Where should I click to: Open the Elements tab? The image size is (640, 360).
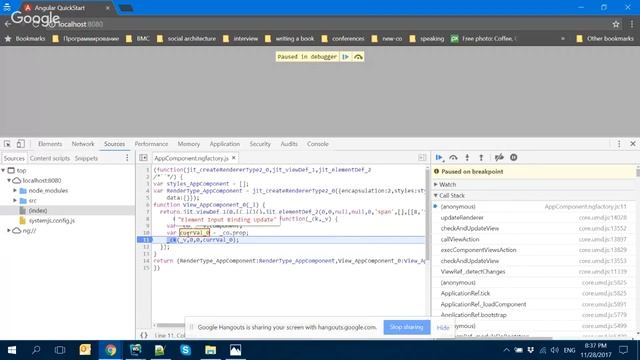50,144
